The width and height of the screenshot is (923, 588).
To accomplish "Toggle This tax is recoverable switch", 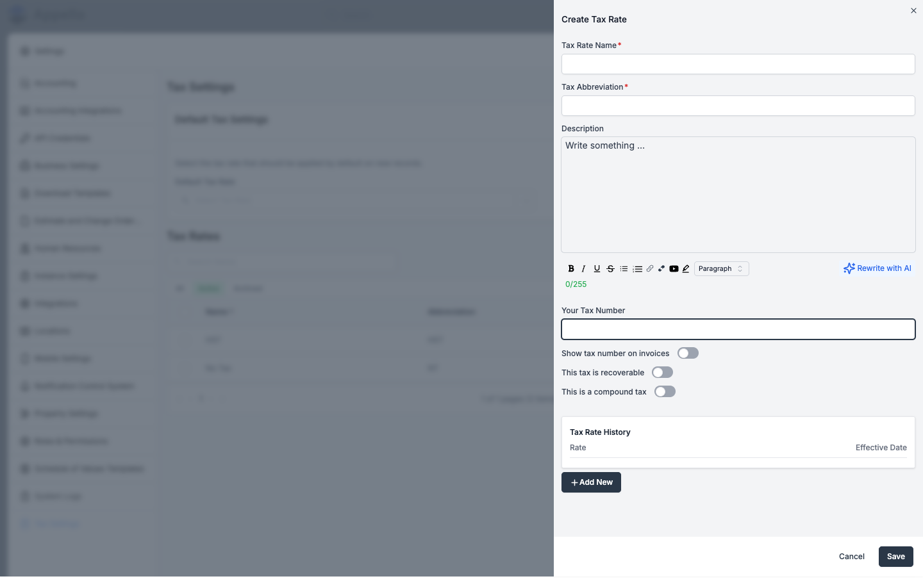I will point(662,373).
